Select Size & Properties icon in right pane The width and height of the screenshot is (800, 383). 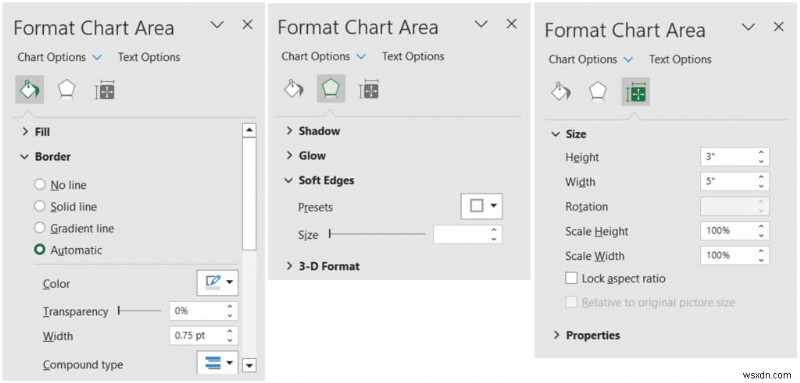pyautogui.click(x=635, y=92)
